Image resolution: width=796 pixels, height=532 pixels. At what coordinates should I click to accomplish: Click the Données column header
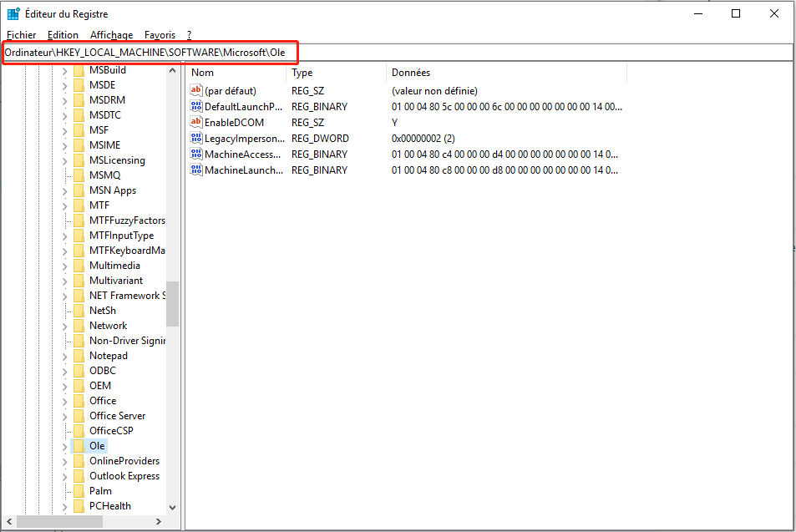(501, 73)
